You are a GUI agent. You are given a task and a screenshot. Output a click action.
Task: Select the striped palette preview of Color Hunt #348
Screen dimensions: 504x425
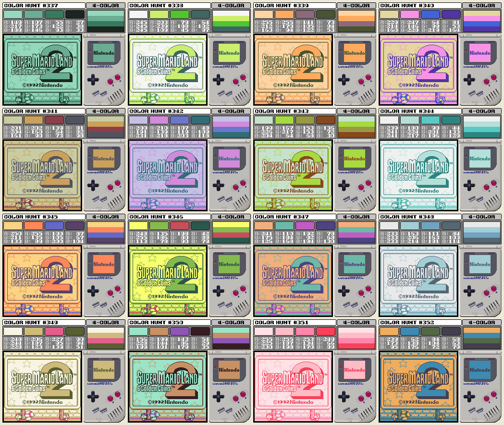tap(482, 232)
